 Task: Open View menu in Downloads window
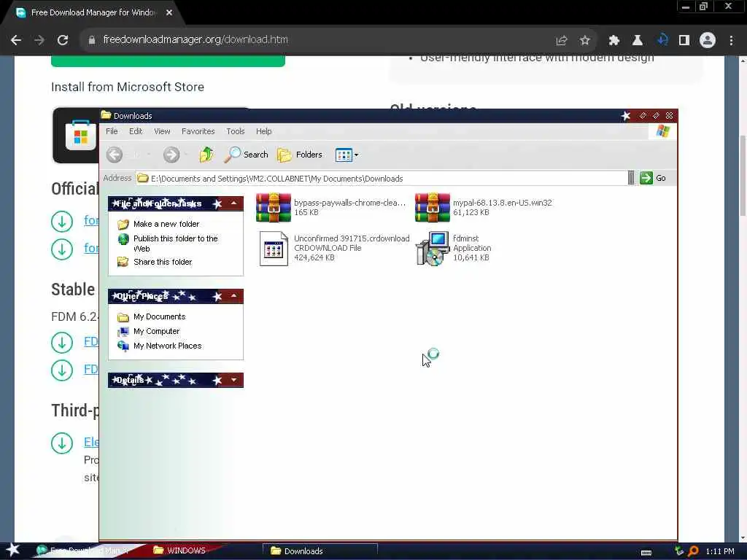coord(162,131)
